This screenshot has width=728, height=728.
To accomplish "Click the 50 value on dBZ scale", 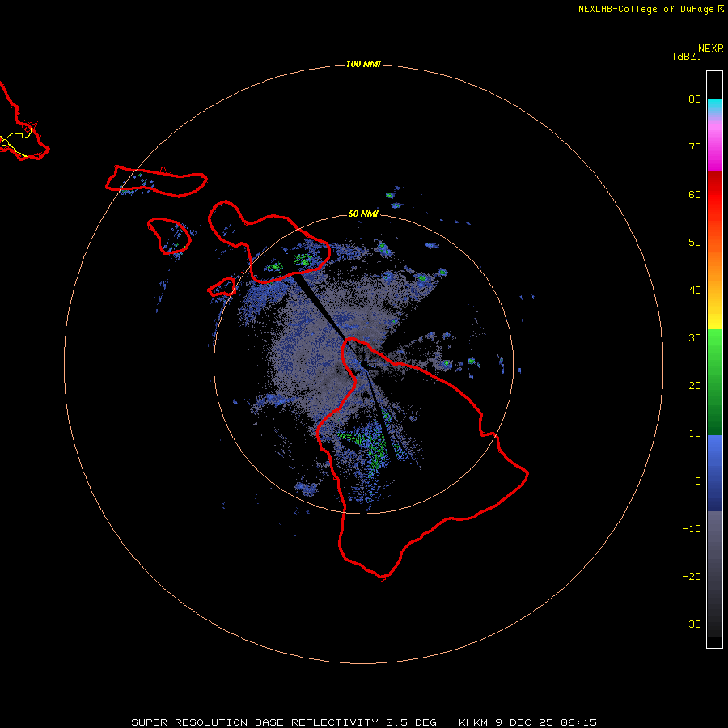I will tap(695, 243).
